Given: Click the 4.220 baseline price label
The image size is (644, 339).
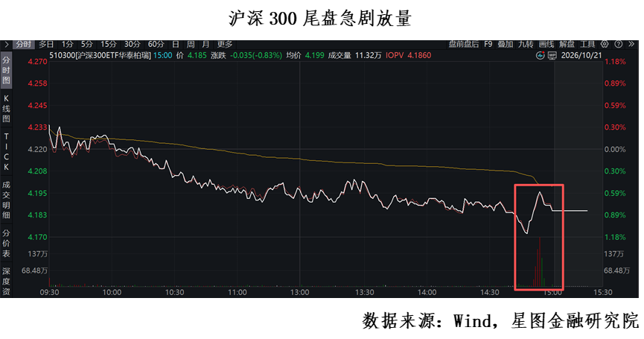Looking at the screenshot, I should pyautogui.click(x=37, y=150).
